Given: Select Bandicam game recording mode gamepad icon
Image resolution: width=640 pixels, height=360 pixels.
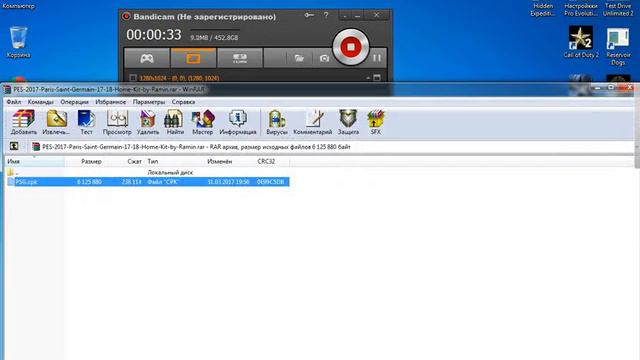Looking at the screenshot, I should pos(147,58).
